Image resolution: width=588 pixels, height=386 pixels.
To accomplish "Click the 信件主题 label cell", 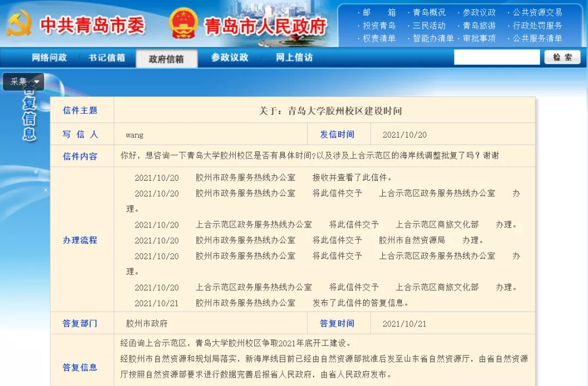I will [x=82, y=111].
